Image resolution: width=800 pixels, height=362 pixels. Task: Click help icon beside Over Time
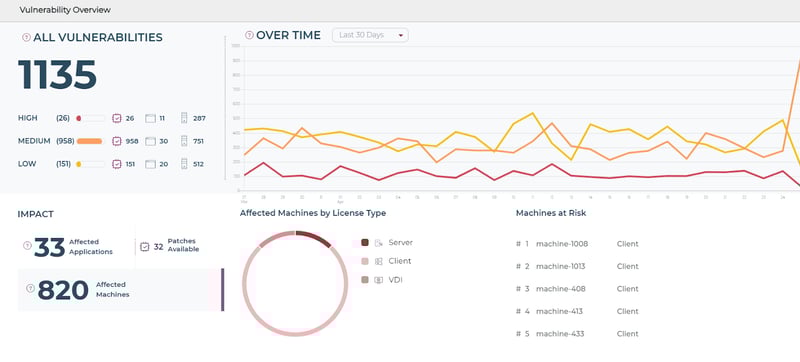pyautogui.click(x=249, y=35)
